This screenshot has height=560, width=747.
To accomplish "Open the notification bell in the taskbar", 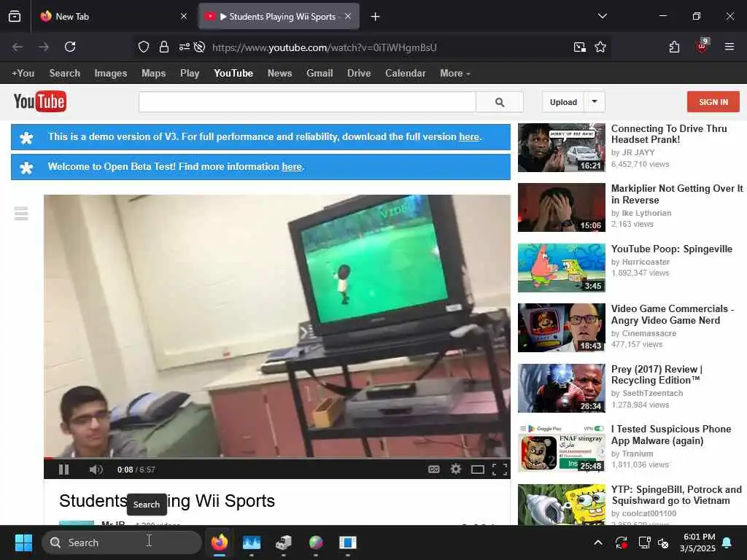I will pos(727,542).
